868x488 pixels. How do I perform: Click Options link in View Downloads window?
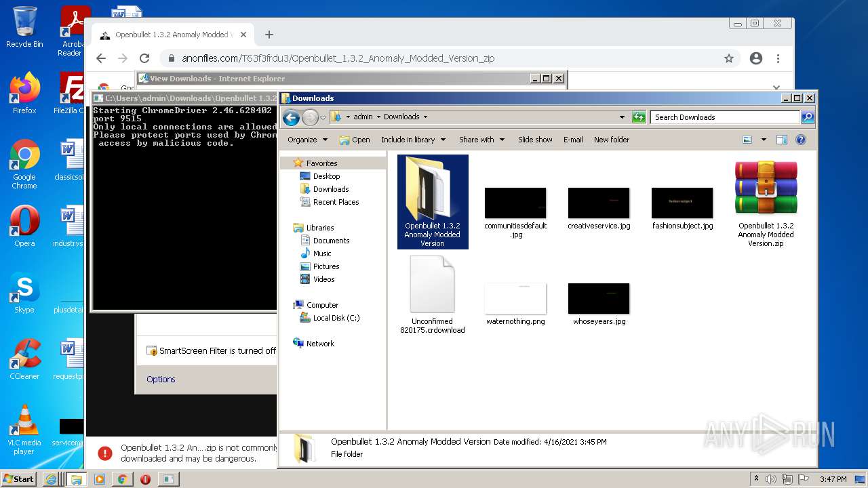click(x=161, y=380)
